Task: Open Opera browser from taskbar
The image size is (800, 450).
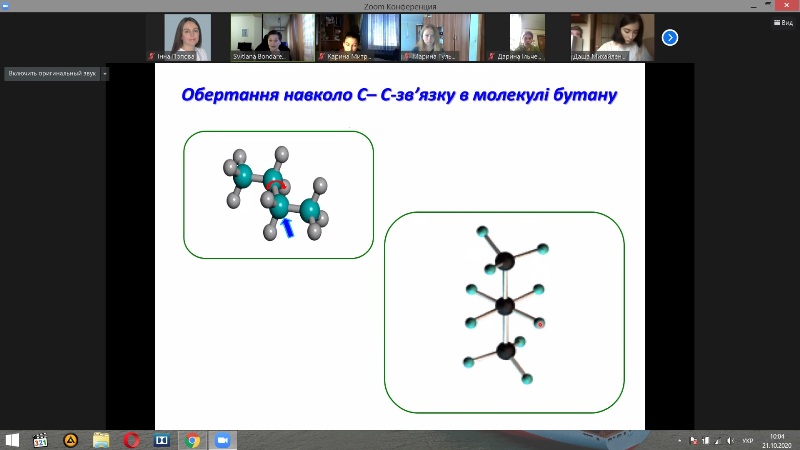Action: tap(131, 440)
